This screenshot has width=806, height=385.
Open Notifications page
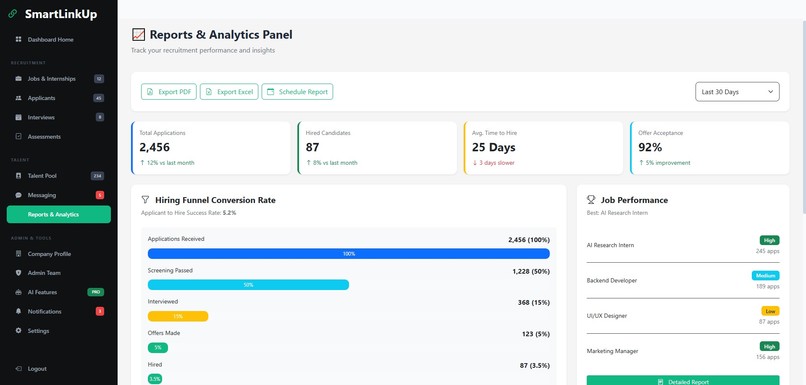coord(59,311)
